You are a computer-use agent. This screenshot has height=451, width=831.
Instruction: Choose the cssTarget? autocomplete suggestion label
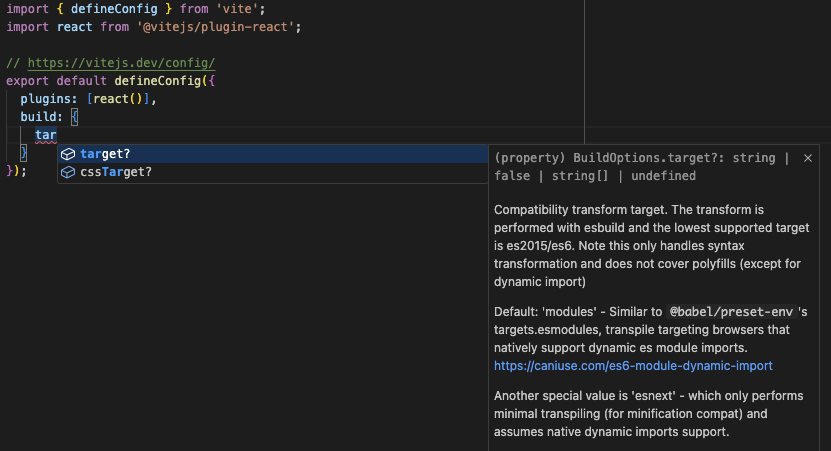[116, 172]
